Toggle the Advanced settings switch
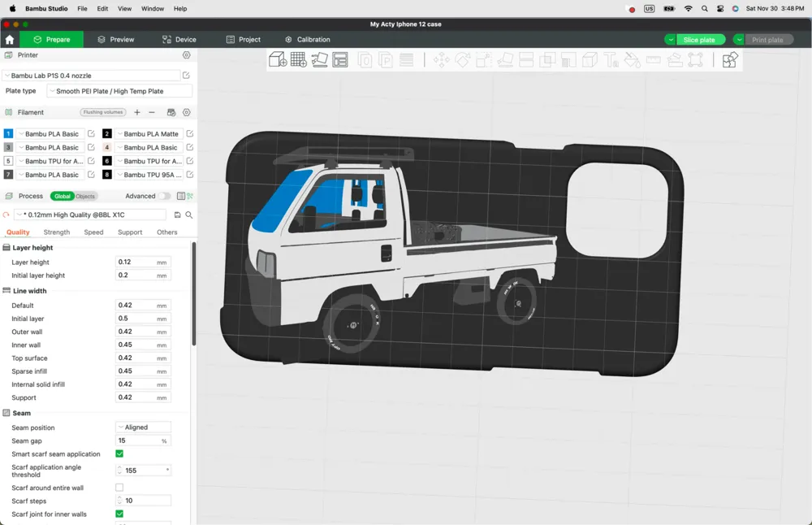Image resolution: width=812 pixels, height=525 pixels. click(x=164, y=196)
